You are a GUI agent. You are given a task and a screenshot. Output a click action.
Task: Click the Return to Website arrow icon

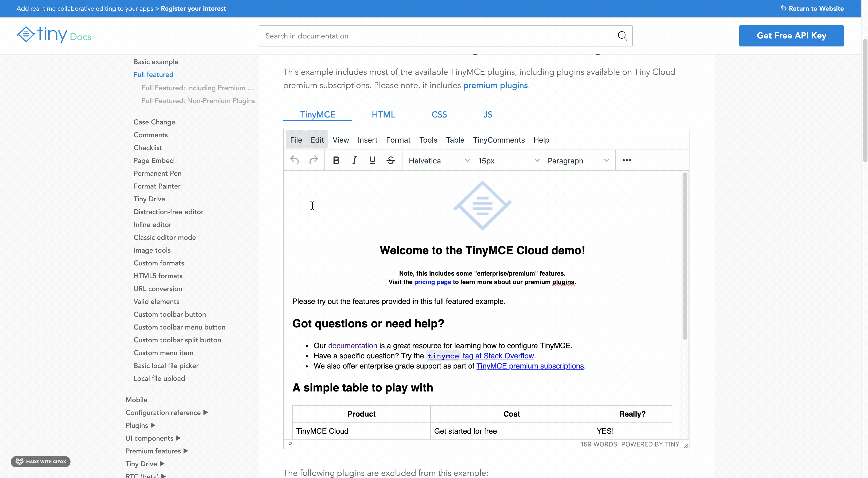click(x=784, y=8)
